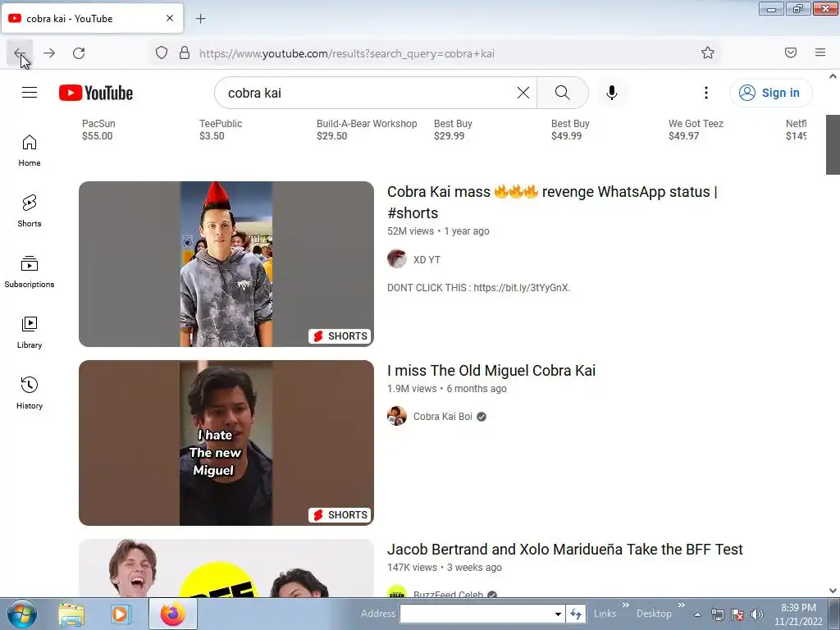Open the Save to Pocket icon
Screen dimensions: 840x630
791,52
